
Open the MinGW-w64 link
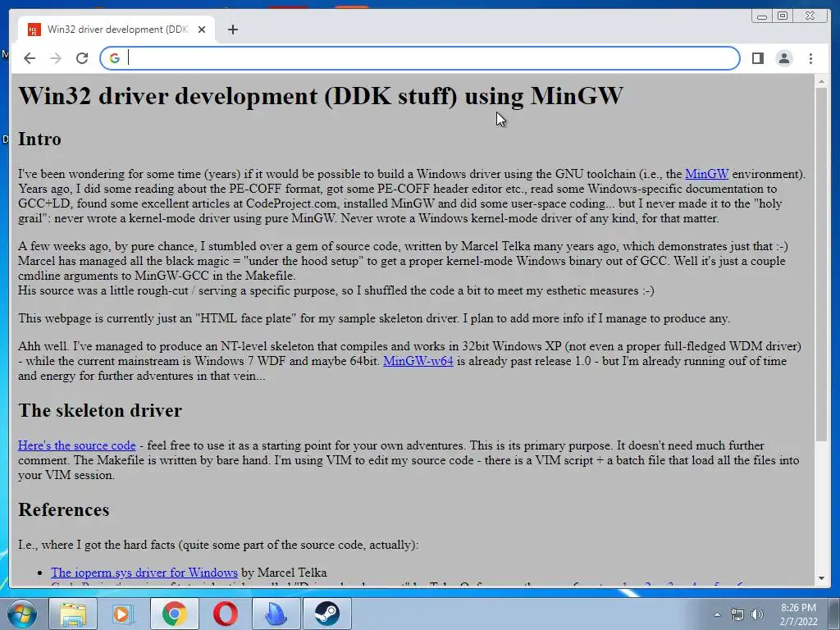coord(418,361)
